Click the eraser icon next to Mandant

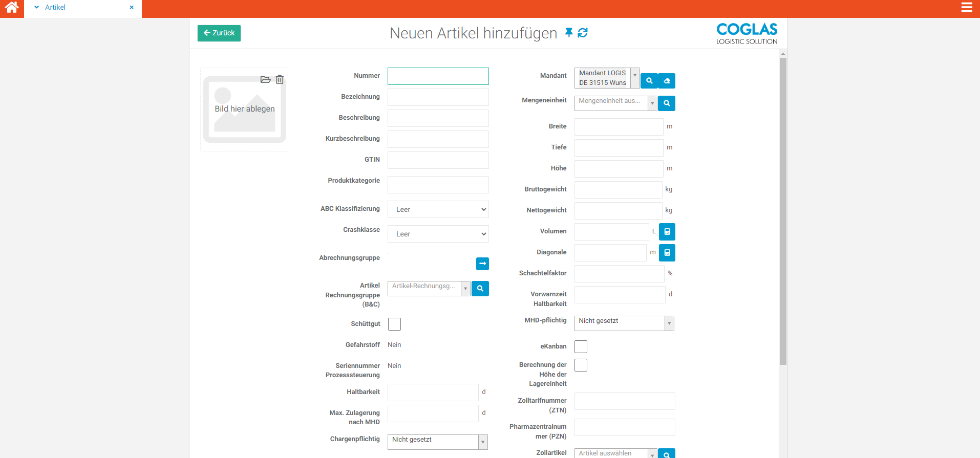(667, 81)
